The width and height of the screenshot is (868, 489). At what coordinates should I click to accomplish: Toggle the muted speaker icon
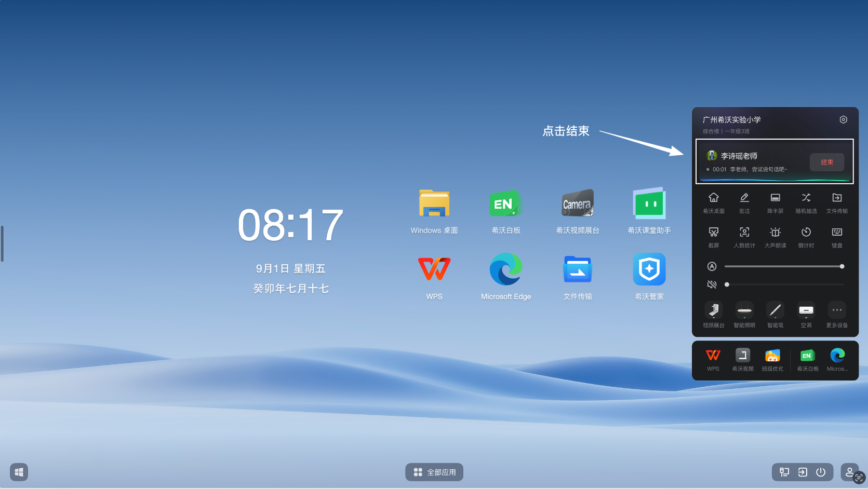(712, 284)
